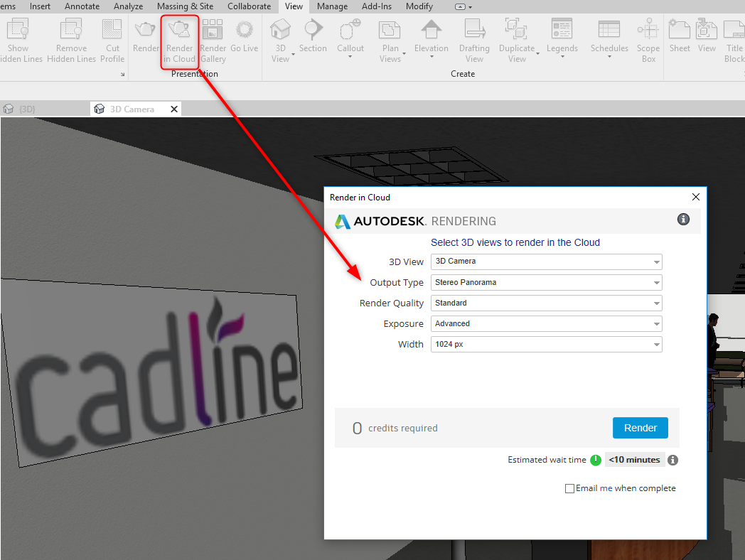
Task: Expand the Schedules dropdown arrow
Action: click(x=610, y=57)
